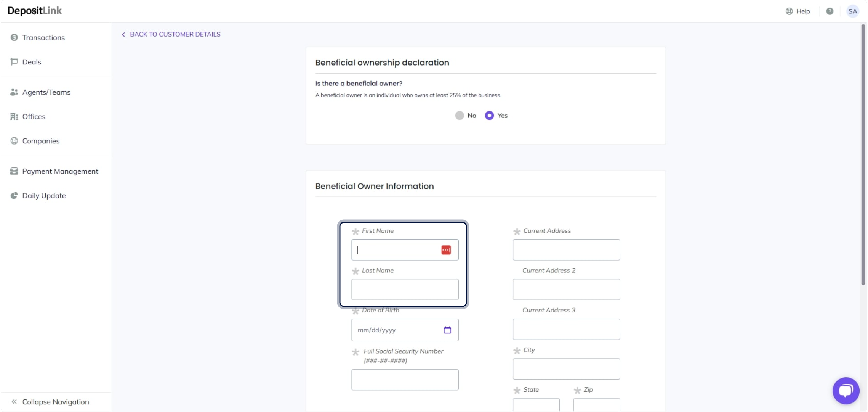868x412 pixels.
Task: Click the Daily Update pie chart icon
Action: pyautogui.click(x=14, y=195)
